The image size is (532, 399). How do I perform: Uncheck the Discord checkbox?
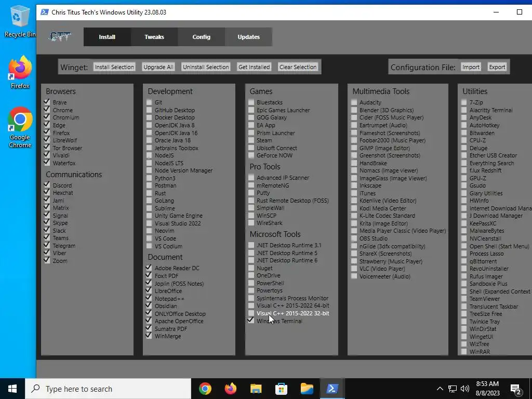47,185
